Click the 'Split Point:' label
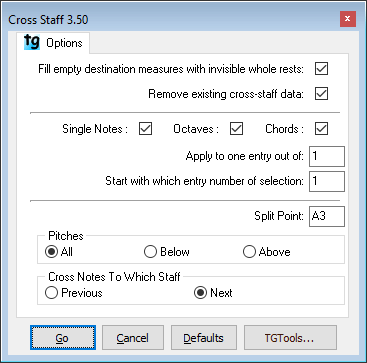 (279, 216)
